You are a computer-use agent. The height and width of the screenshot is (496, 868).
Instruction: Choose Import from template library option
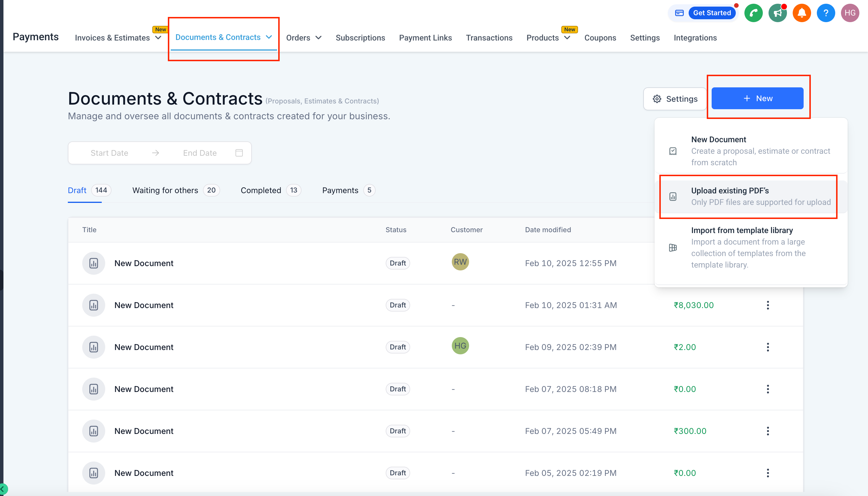(x=748, y=247)
